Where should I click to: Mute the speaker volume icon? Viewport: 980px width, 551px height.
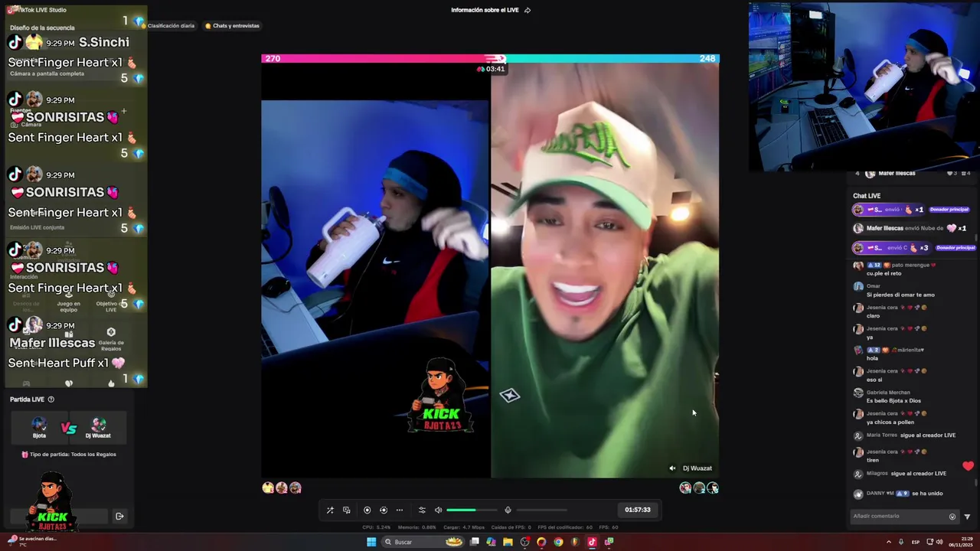point(438,510)
